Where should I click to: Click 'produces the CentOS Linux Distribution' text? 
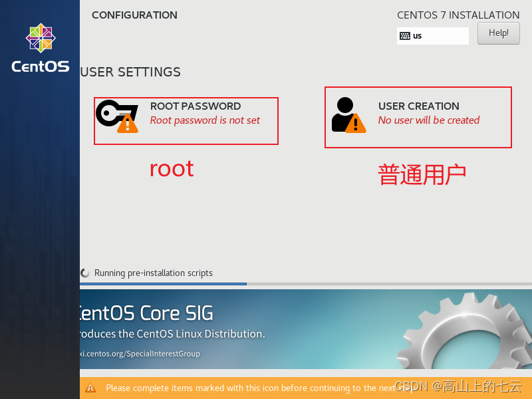(172, 334)
